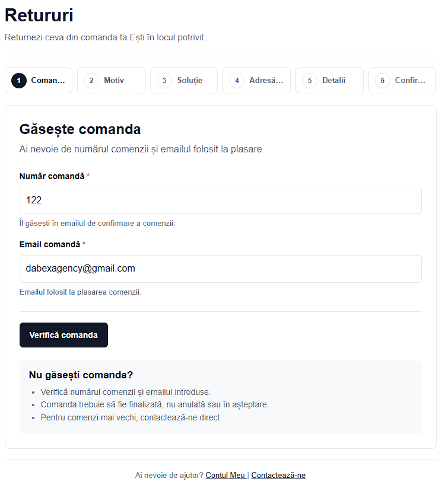Open the Contactează-ne link
The height and width of the screenshot is (504, 442).
point(278,475)
